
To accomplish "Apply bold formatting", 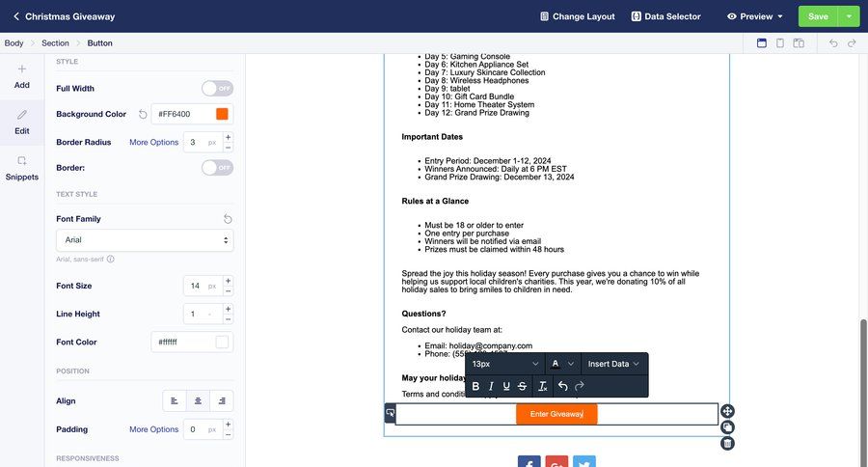I will [475, 387].
